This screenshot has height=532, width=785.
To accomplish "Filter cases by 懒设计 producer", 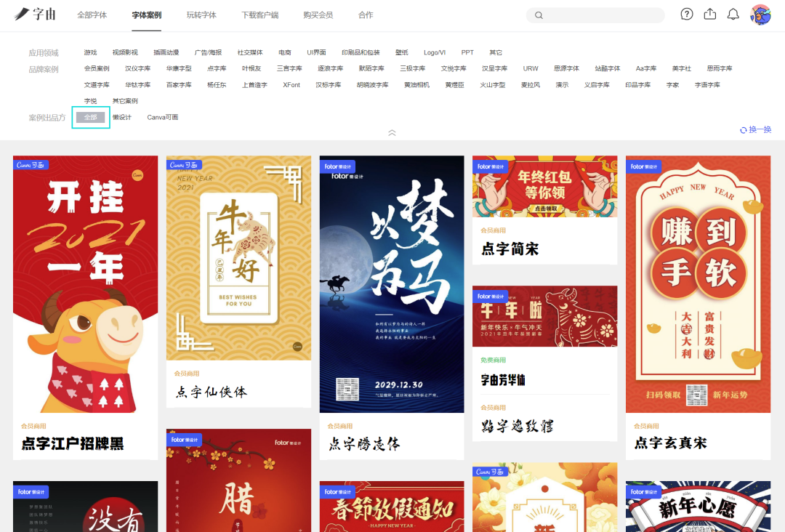I will 122,117.
